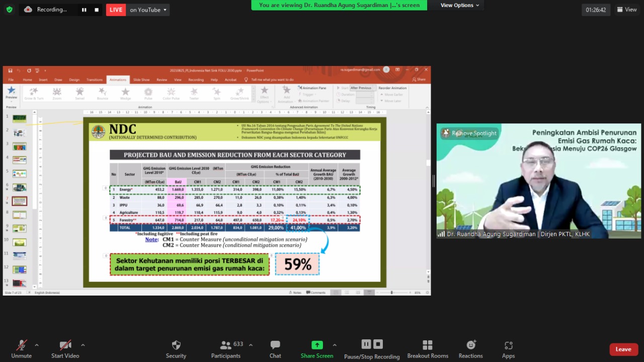Expand video options arrow beside Start Video
The height and width of the screenshot is (362, 644).
click(x=83, y=345)
